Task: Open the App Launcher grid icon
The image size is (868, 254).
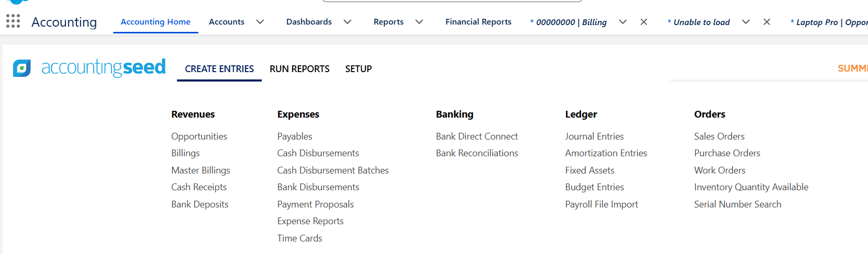Action: 13,21
